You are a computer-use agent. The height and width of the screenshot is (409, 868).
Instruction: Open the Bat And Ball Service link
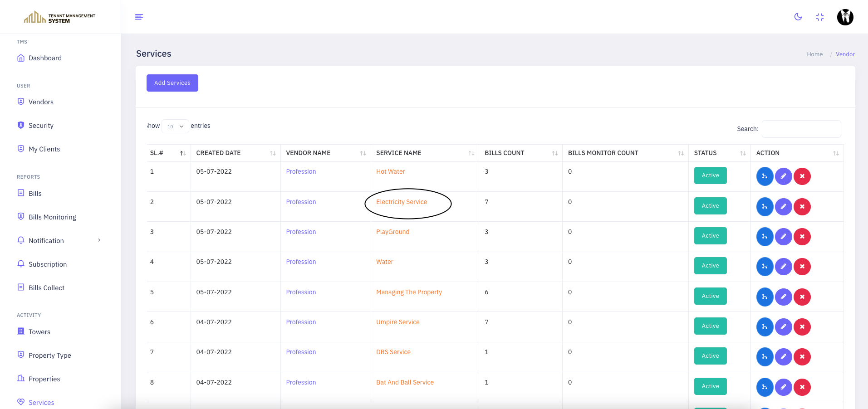(405, 382)
